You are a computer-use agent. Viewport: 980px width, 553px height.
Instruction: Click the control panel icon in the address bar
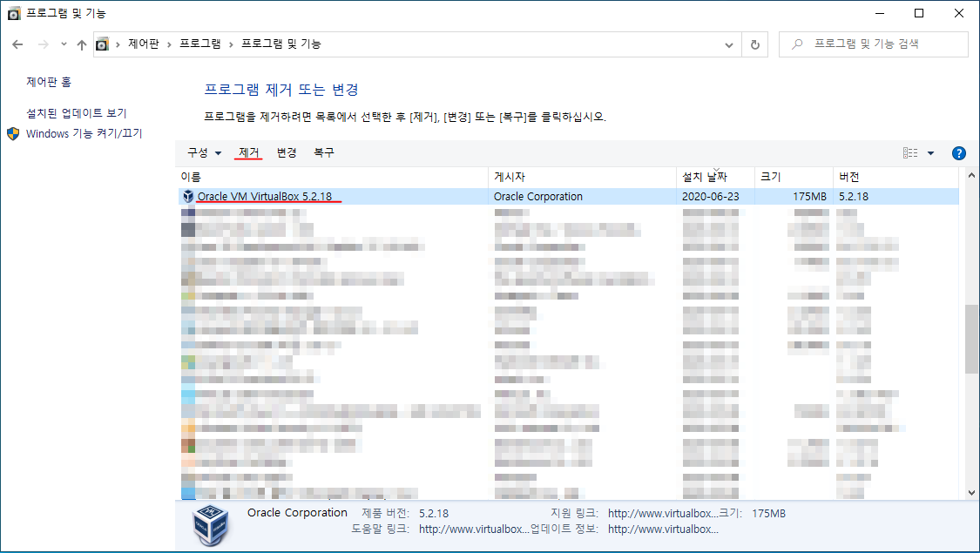point(103,44)
